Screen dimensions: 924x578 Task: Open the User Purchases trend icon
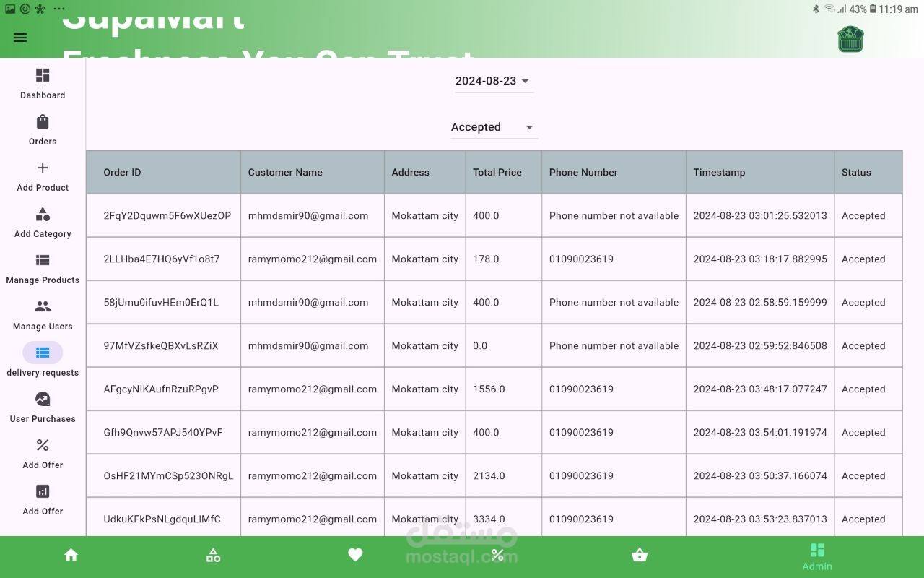click(x=43, y=399)
